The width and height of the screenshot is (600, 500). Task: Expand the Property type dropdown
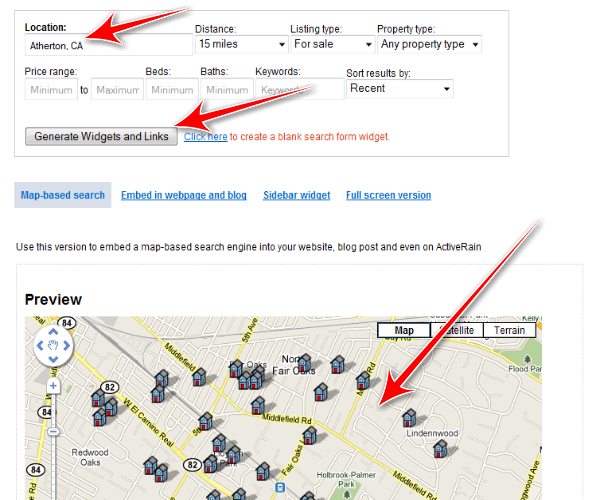[x=429, y=44]
